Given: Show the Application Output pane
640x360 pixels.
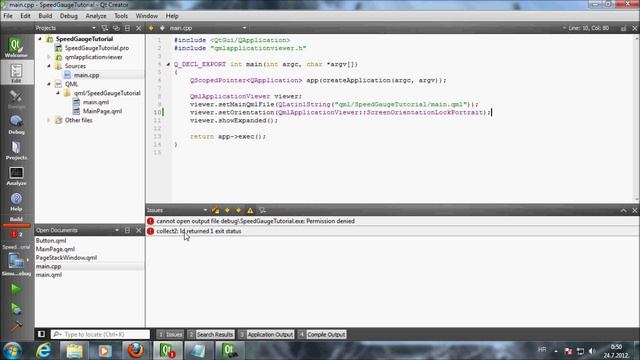Looking at the screenshot, I should pyautogui.click(x=266, y=334).
